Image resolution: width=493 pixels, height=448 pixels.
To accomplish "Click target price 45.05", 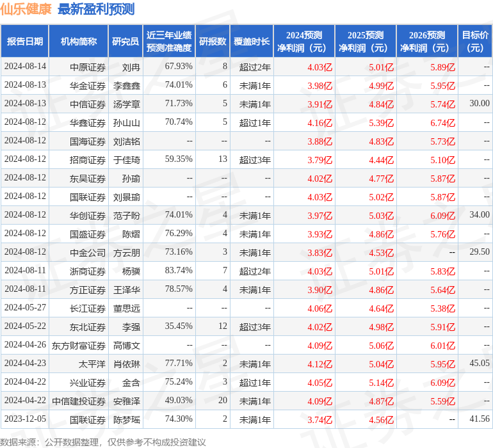I will (480, 363).
